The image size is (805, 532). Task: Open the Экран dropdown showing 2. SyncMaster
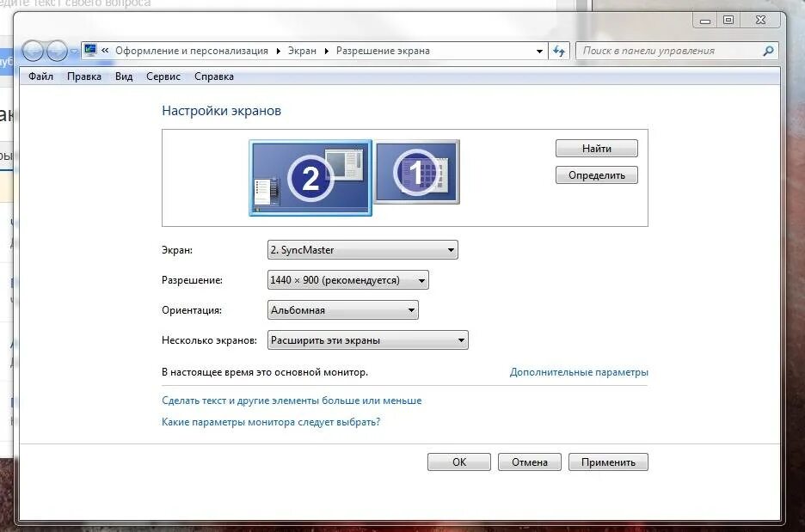tap(362, 250)
